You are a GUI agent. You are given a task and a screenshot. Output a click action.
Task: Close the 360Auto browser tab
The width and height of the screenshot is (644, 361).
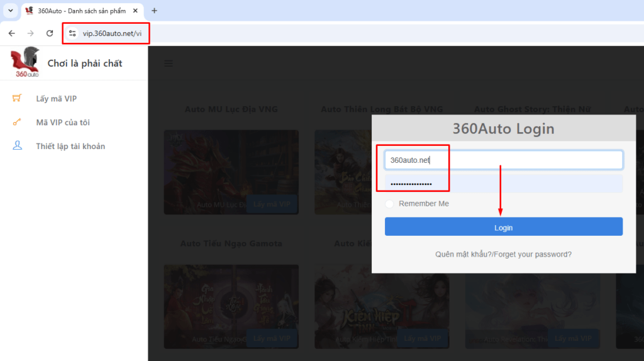tap(135, 11)
